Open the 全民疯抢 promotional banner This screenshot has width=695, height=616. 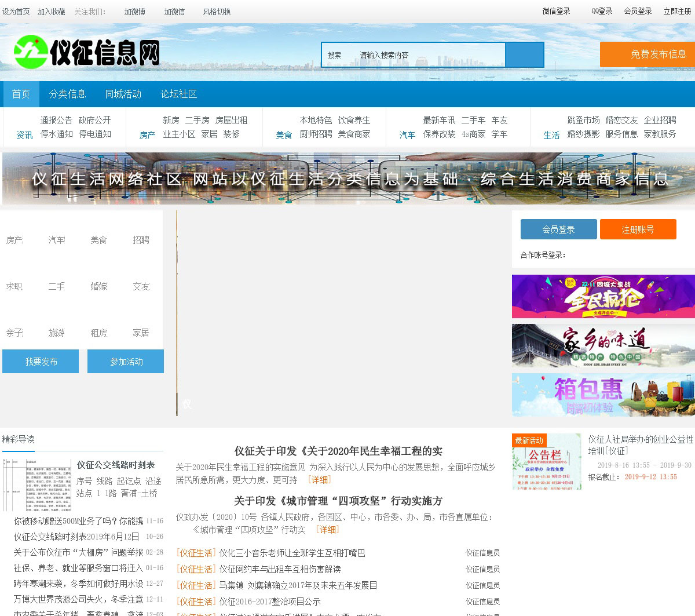point(603,296)
